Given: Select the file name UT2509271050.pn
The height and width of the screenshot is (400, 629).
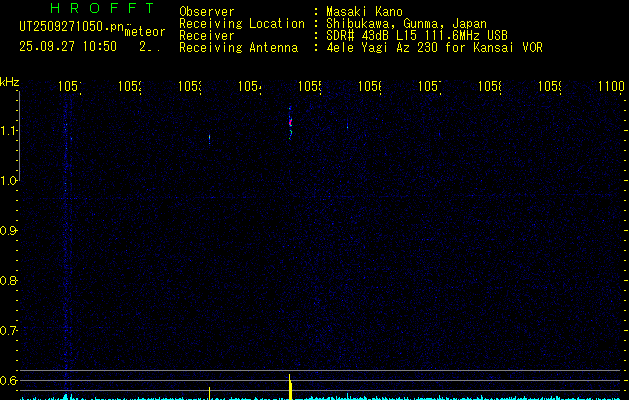Looking at the screenshot, I should (x=72, y=27).
